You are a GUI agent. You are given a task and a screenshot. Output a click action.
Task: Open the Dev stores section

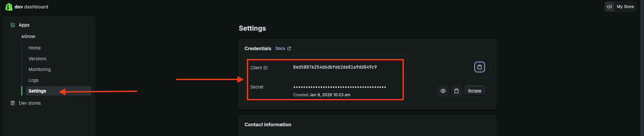30,103
